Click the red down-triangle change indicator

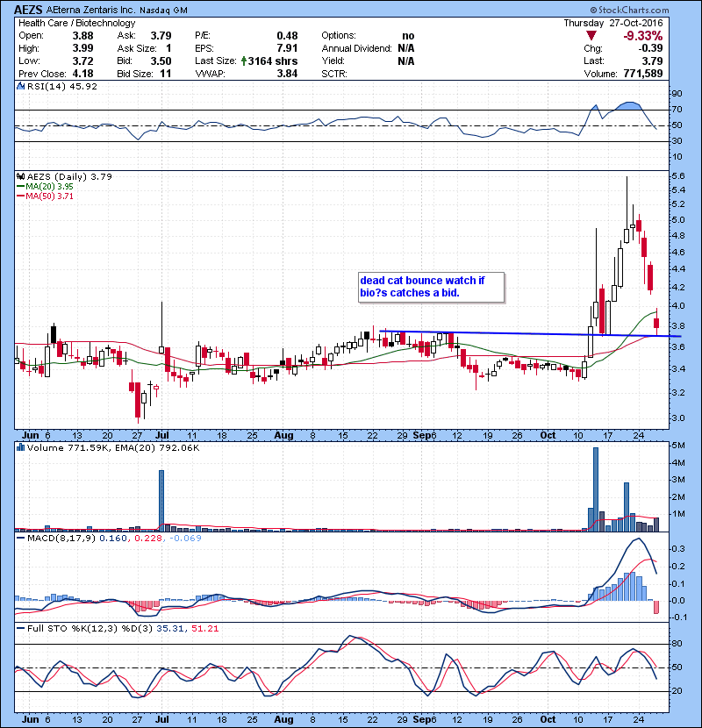coord(591,36)
